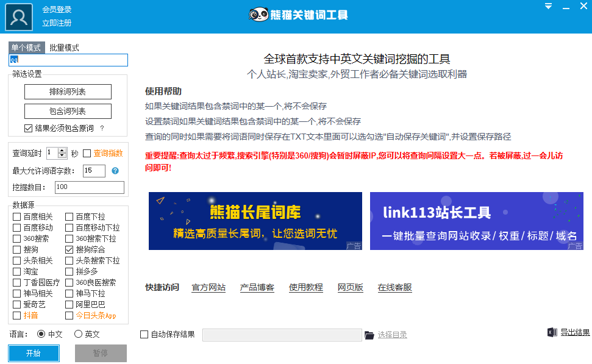Check the 360搜索 data source
Screen dimensions: 592x364
point(16,238)
